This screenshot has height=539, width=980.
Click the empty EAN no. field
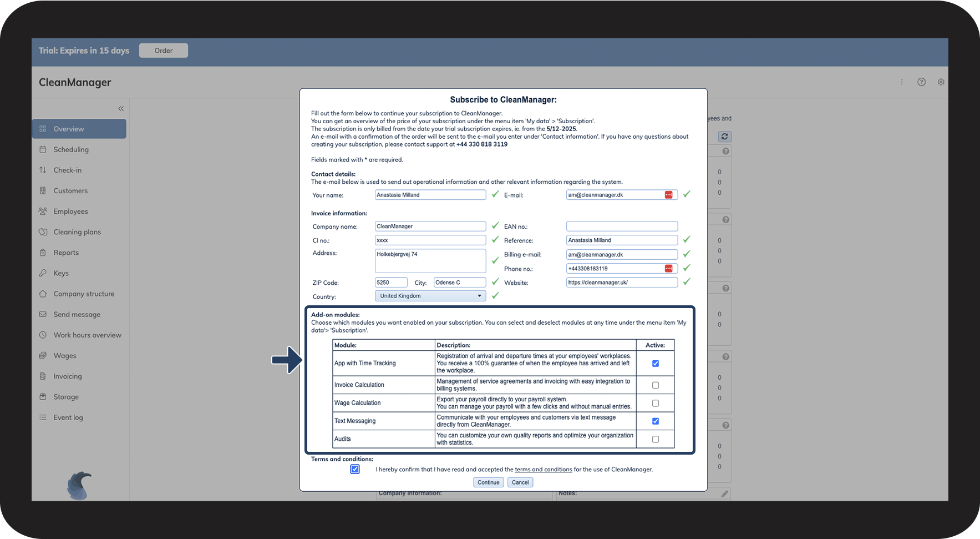coord(622,226)
